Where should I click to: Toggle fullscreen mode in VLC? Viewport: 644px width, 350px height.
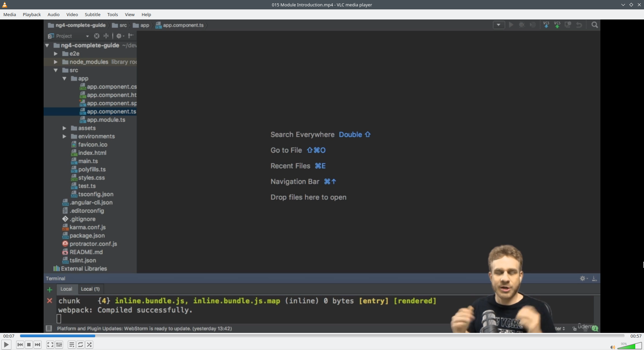click(x=50, y=345)
